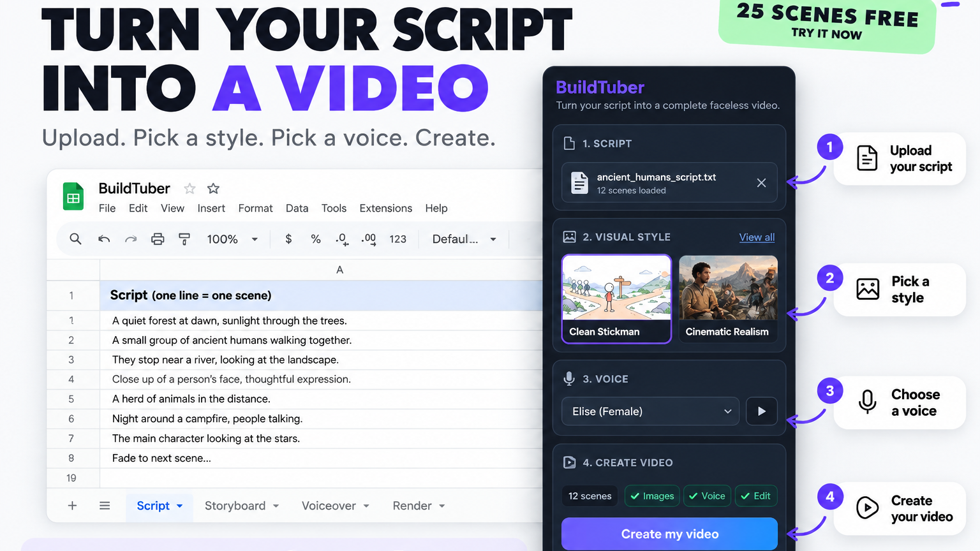Apply percent format
The height and width of the screenshot is (551, 980).
pyautogui.click(x=315, y=239)
